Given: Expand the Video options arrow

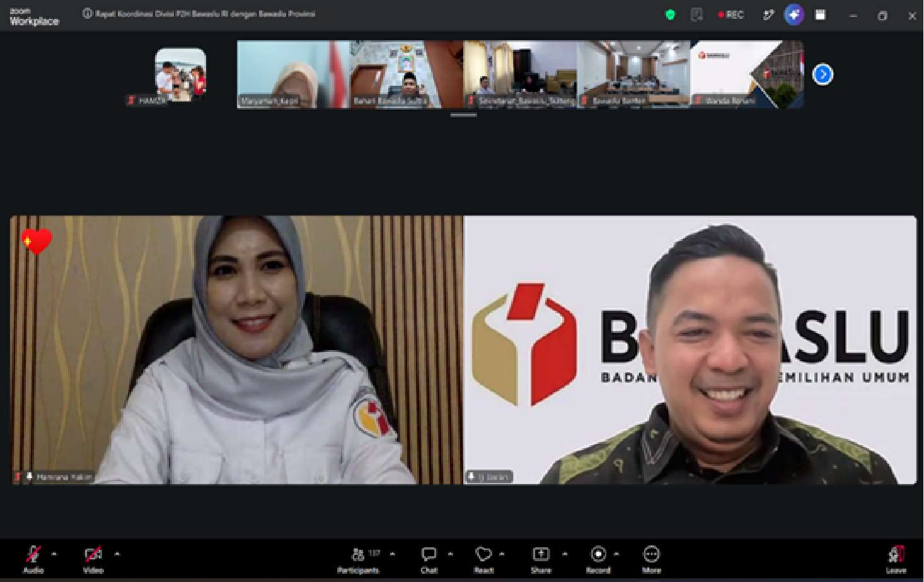Looking at the screenshot, I should pos(117,554).
